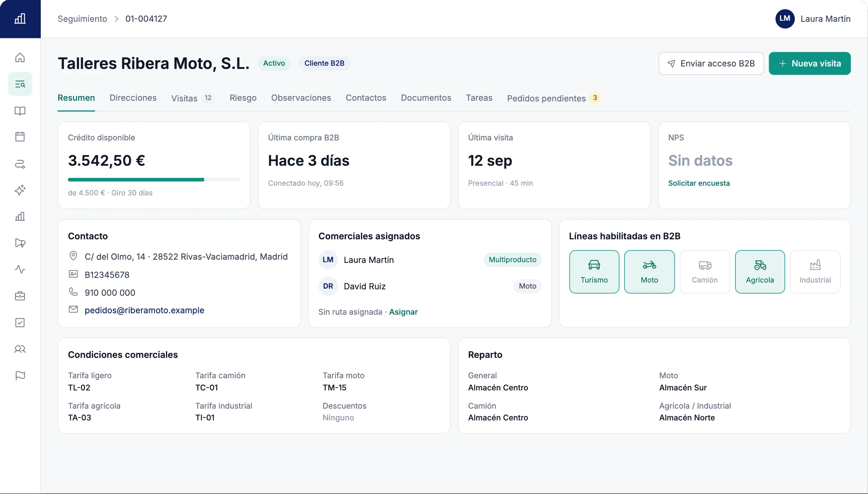The width and height of the screenshot is (868, 494).
Task: Click the credit available progress bar
Action: click(154, 180)
